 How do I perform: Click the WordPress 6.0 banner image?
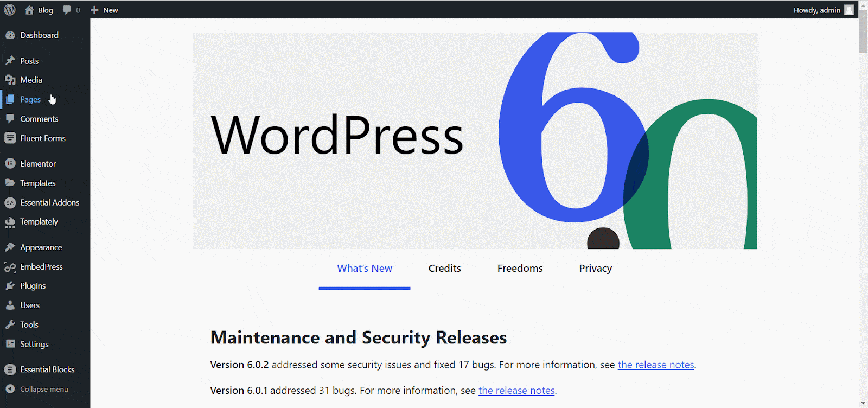click(475, 141)
